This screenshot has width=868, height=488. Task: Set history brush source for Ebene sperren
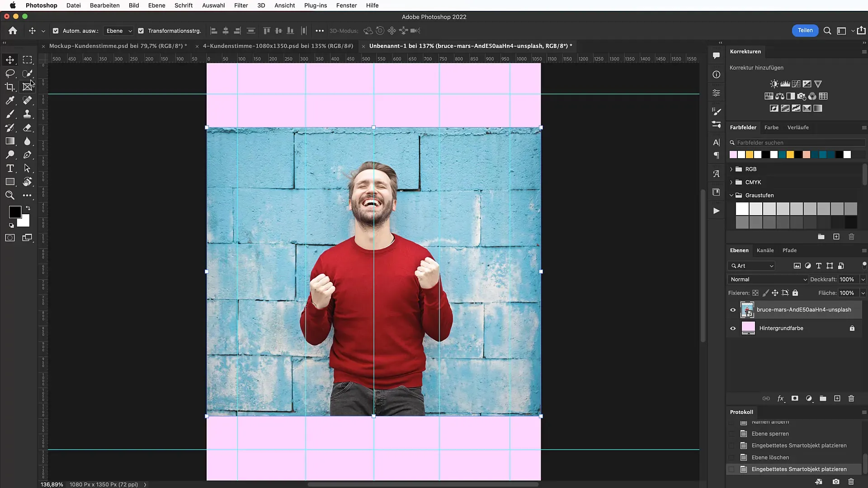(x=731, y=434)
